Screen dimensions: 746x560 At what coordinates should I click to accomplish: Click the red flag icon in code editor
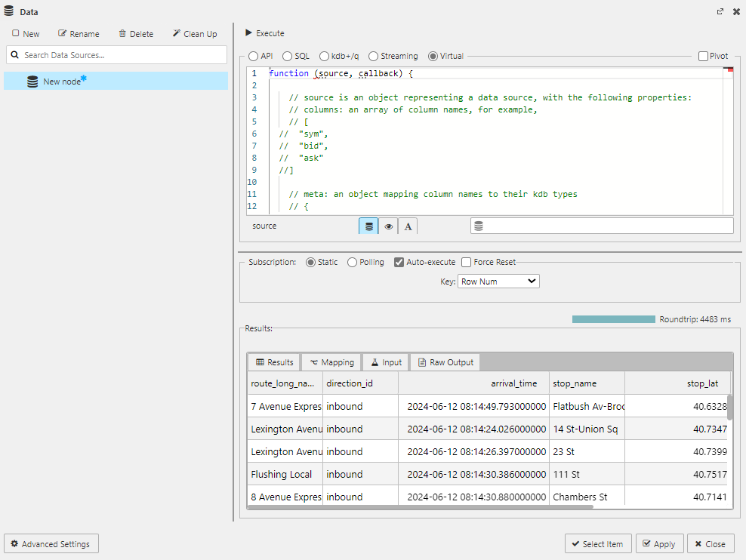[728, 69]
